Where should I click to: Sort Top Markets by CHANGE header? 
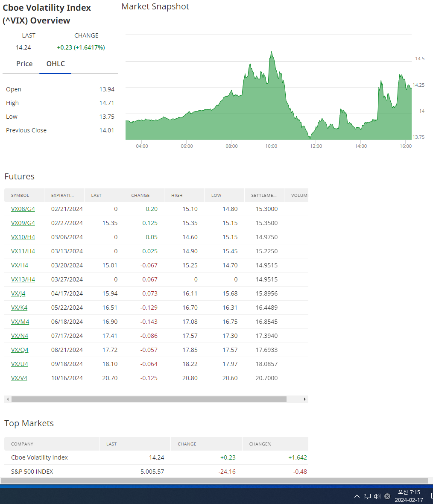[x=206, y=444]
